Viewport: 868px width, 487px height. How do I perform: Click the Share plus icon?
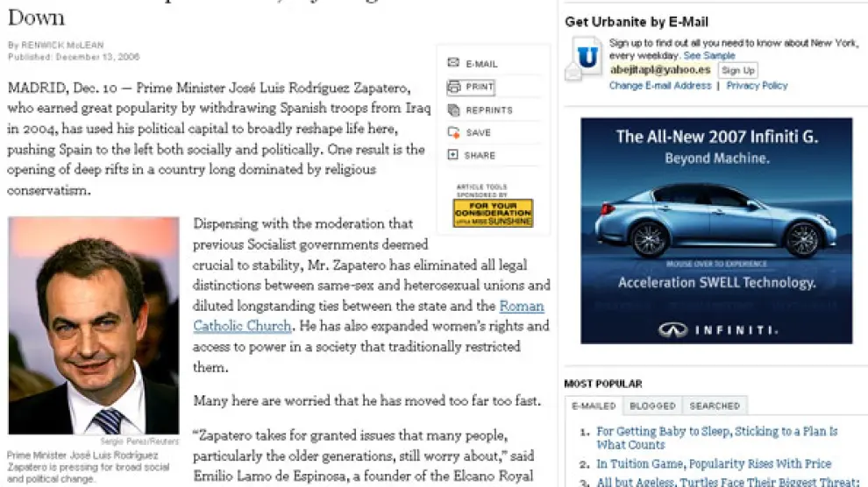(453, 155)
